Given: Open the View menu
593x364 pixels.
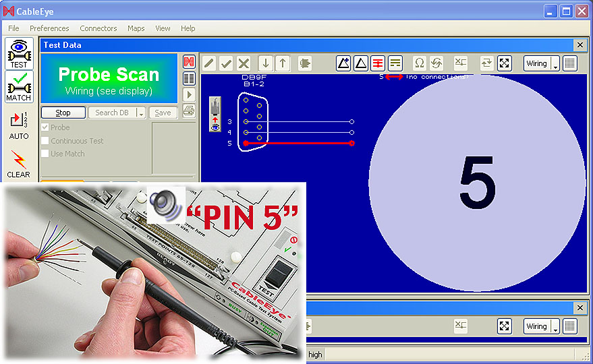Looking at the screenshot, I should coord(163,28).
